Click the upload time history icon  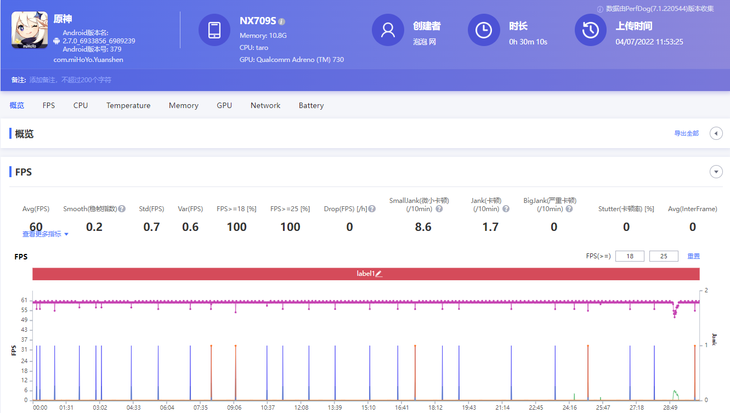[590, 30]
